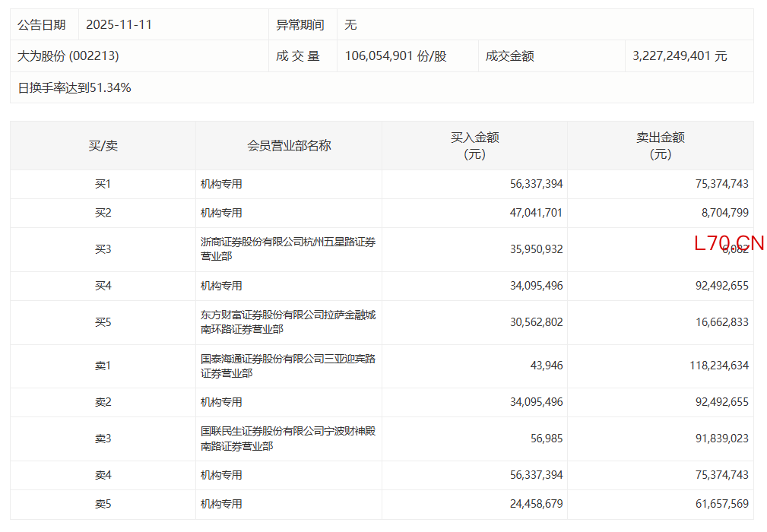The height and width of the screenshot is (532, 767).
Task: Click the 卖出金额 column header
Action: pyautogui.click(x=660, y=146)
